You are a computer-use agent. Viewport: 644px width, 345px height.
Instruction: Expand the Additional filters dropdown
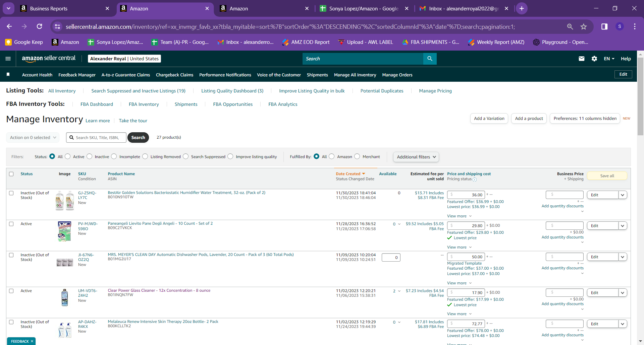(416, 157)
